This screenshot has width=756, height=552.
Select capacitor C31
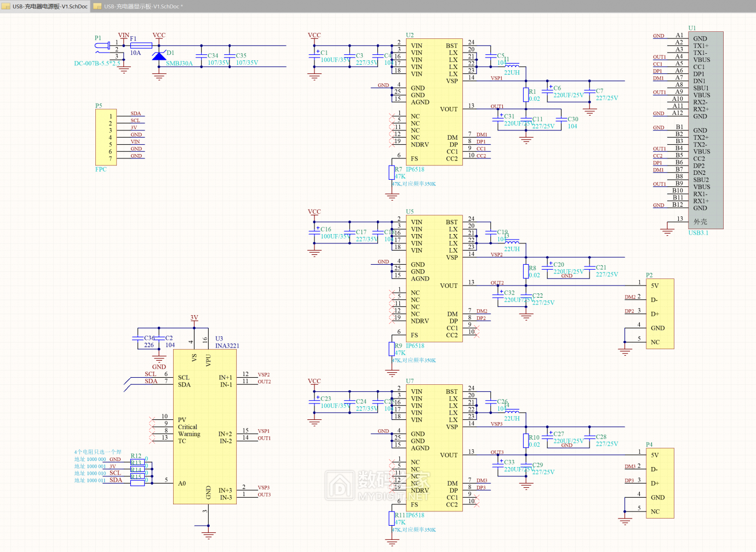[498, 119]
